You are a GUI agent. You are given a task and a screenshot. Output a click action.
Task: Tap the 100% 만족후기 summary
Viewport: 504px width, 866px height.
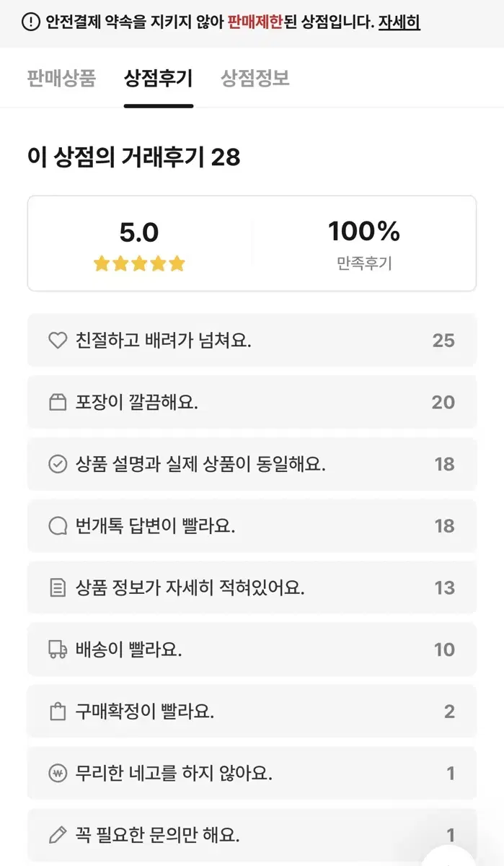click(x=364, y=244)
